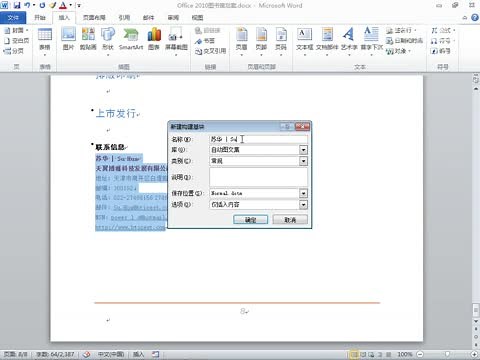The width and height of the screenshot is (480, 360).
Task: Expand the Save in (保存位置) dropdown
Action: coord(303,193)
